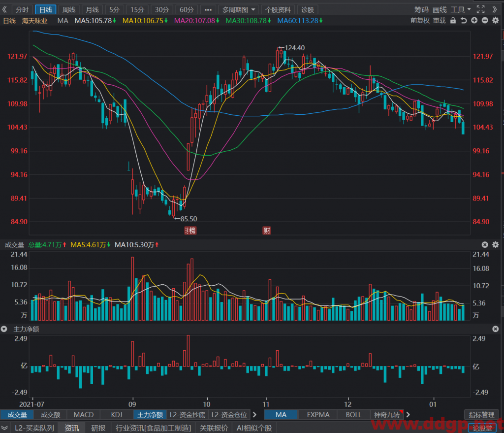Activate 画线 drawing tools
This screenshot has width=504, height=433.
click(440, 10)
